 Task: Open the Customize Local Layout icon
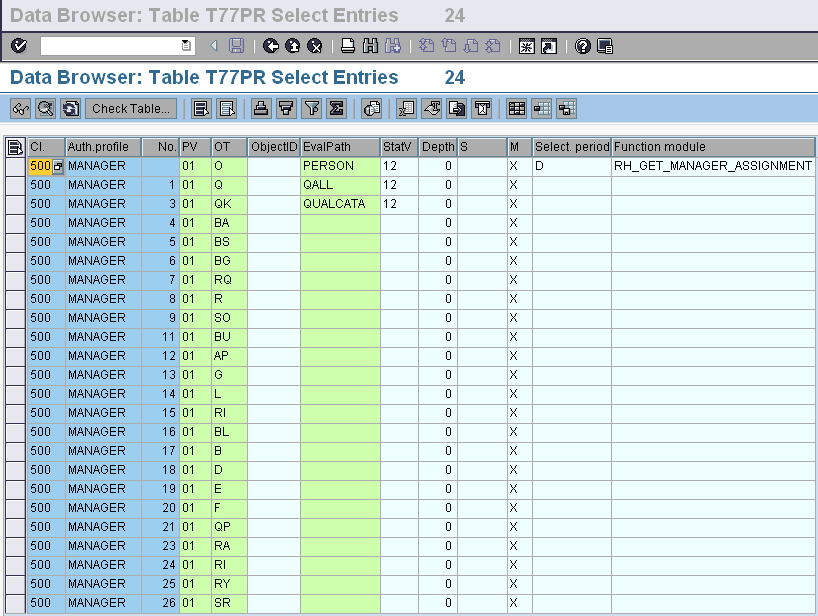605,46
